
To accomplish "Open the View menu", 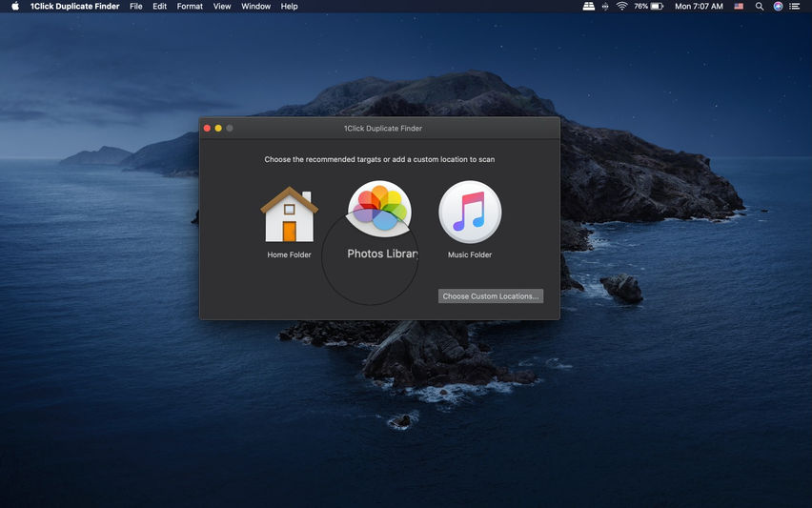I will click(222, 7).
